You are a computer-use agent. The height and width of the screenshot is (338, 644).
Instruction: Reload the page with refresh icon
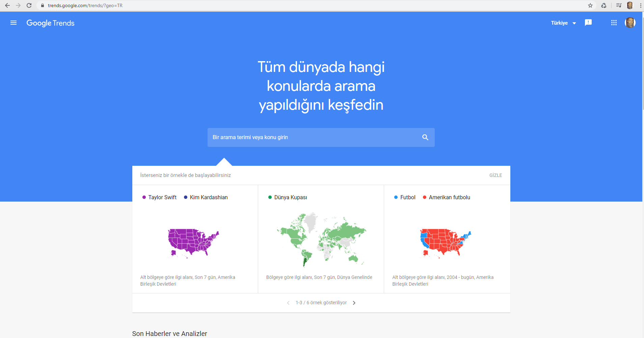(x=29, y=5)
